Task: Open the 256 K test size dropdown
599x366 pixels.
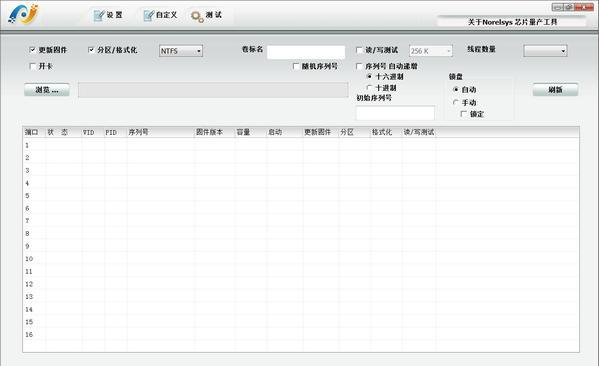Action: pyautogui.click(x=431, y=51)
